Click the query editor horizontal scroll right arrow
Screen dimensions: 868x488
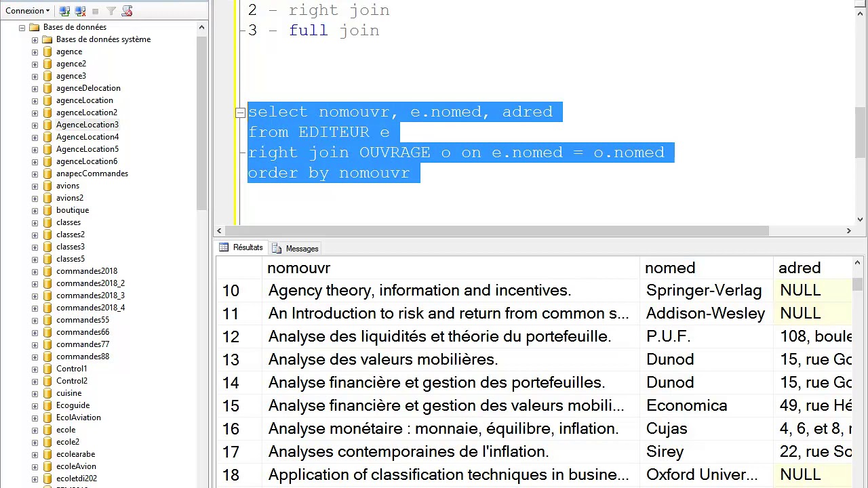(x=848, y=231)
